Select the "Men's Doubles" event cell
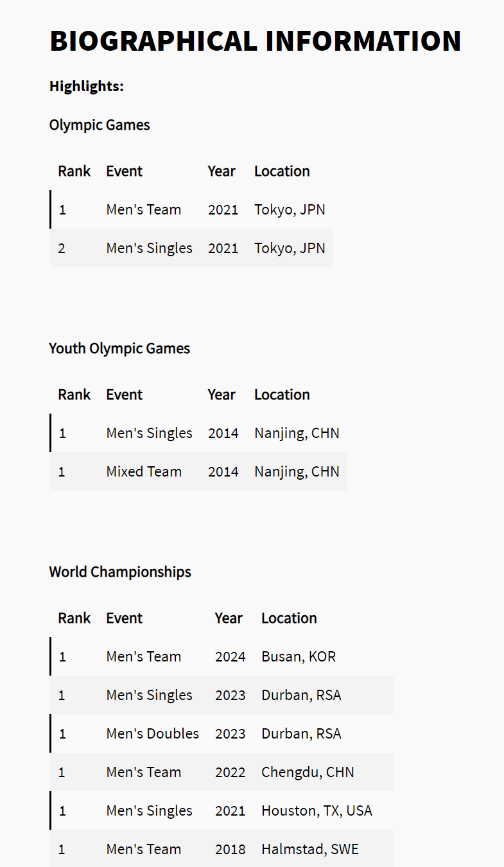Viewport: 504px width, 867px height. (x=153, y=733)
